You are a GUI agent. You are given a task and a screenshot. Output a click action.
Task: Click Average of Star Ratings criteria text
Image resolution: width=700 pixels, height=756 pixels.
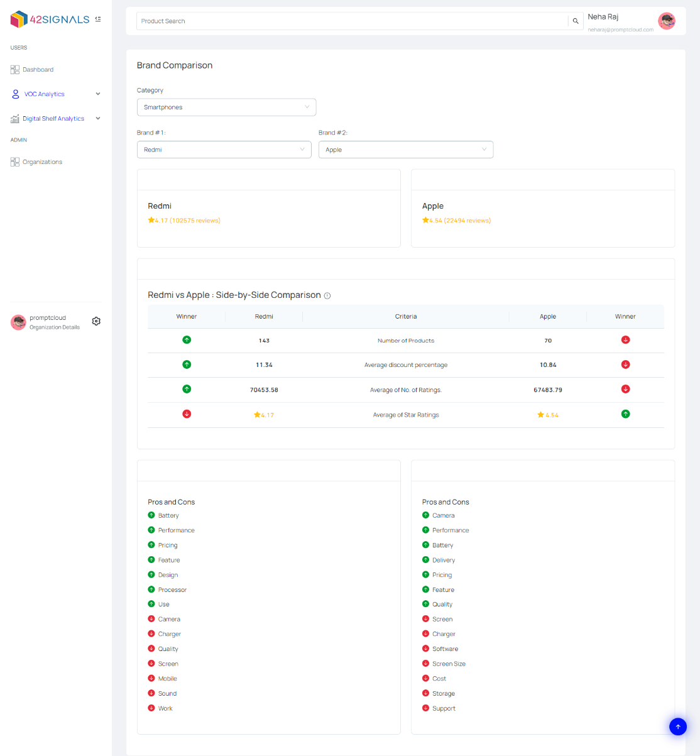click(x=406, y=415)
